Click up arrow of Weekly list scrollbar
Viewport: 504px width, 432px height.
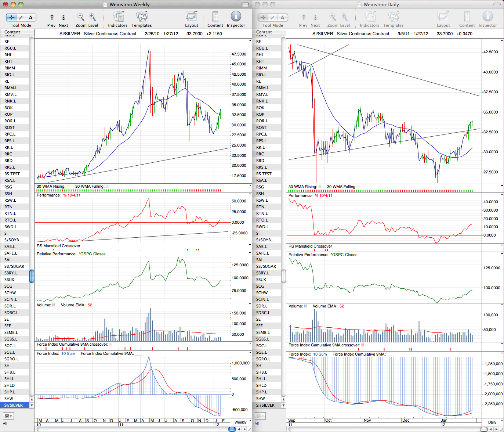pos(32,399)
